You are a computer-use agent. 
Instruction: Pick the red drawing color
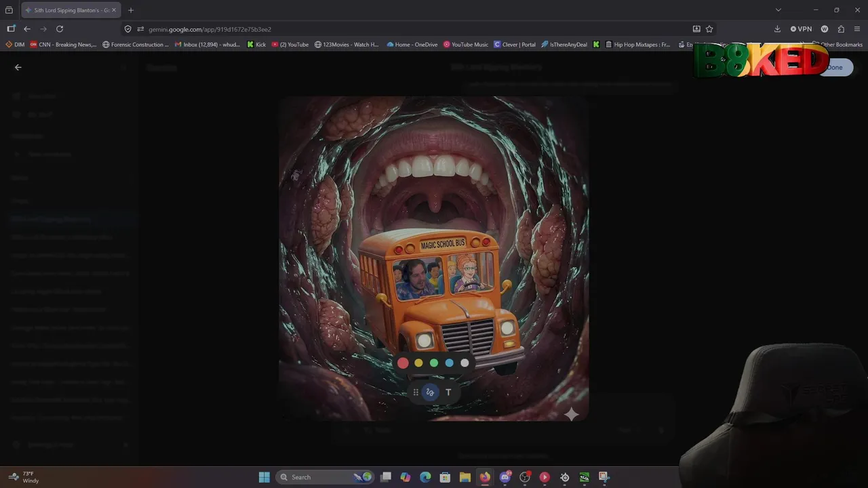tap(403, 363)
